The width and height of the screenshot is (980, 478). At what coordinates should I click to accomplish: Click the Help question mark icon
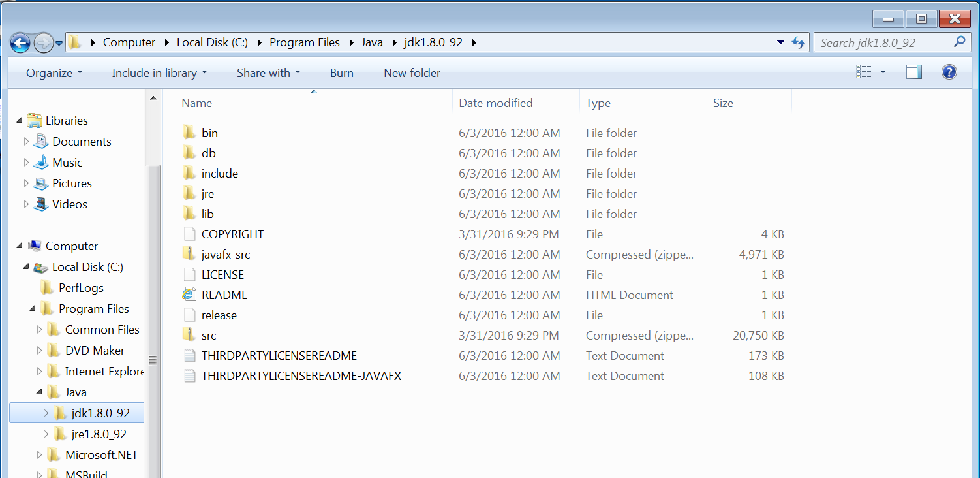point(949,72)
